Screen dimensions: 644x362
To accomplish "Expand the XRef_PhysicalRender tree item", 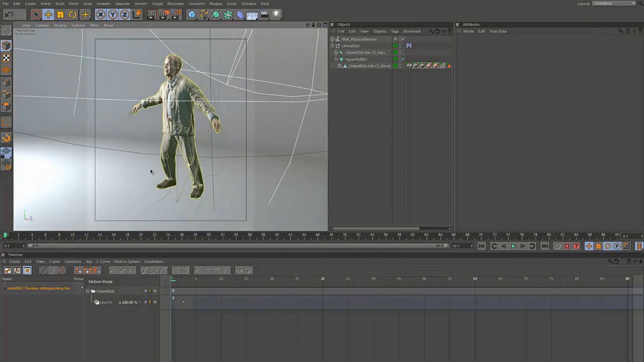I will [x=332, y=39].
